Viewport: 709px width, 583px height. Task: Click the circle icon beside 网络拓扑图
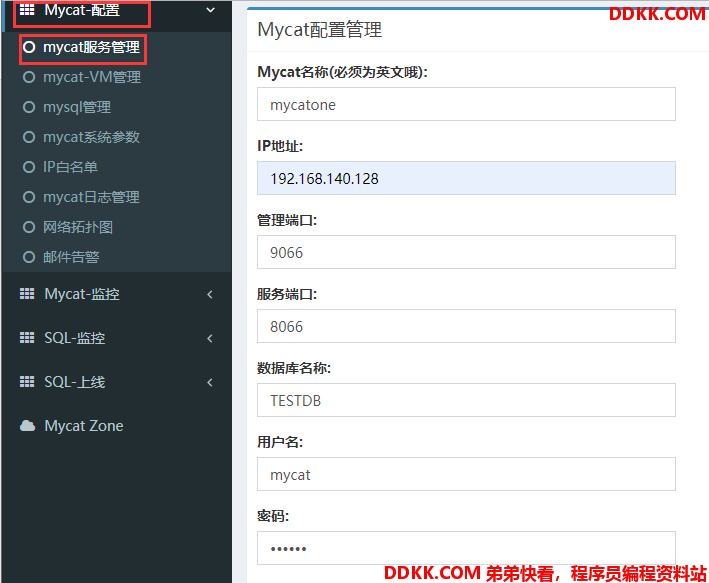coord(29,227)
